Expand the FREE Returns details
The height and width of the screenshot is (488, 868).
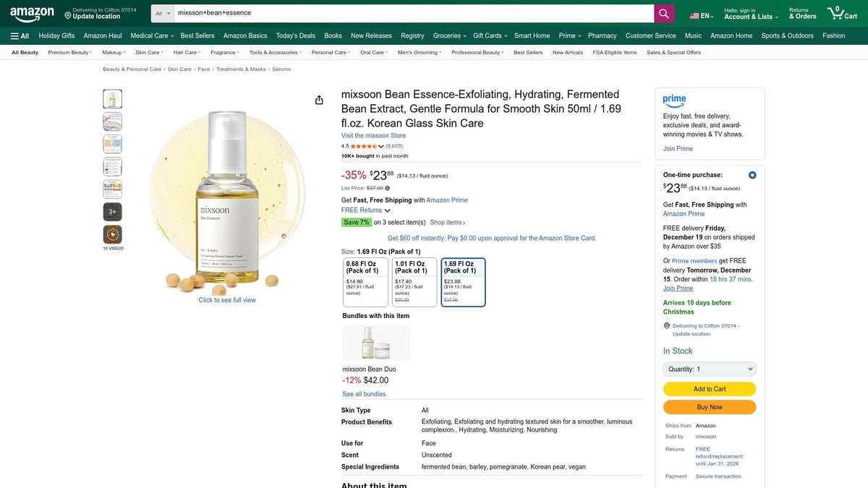(x=363, y=210)
